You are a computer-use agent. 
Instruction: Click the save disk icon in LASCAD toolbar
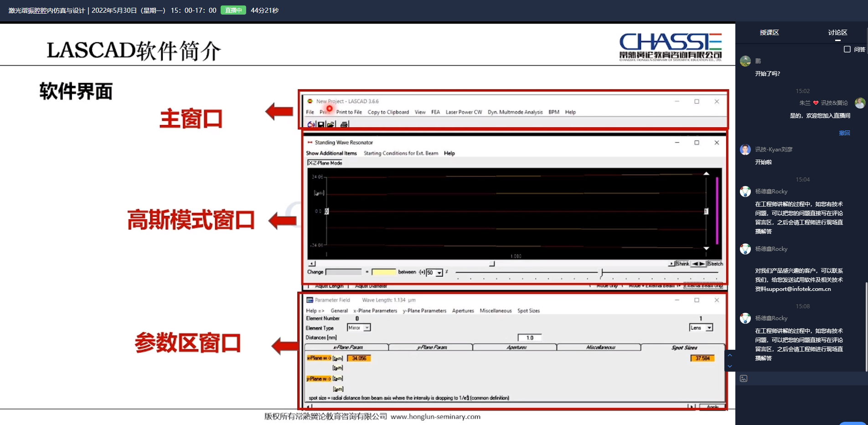pyautogui.click(x=321, y=124)
